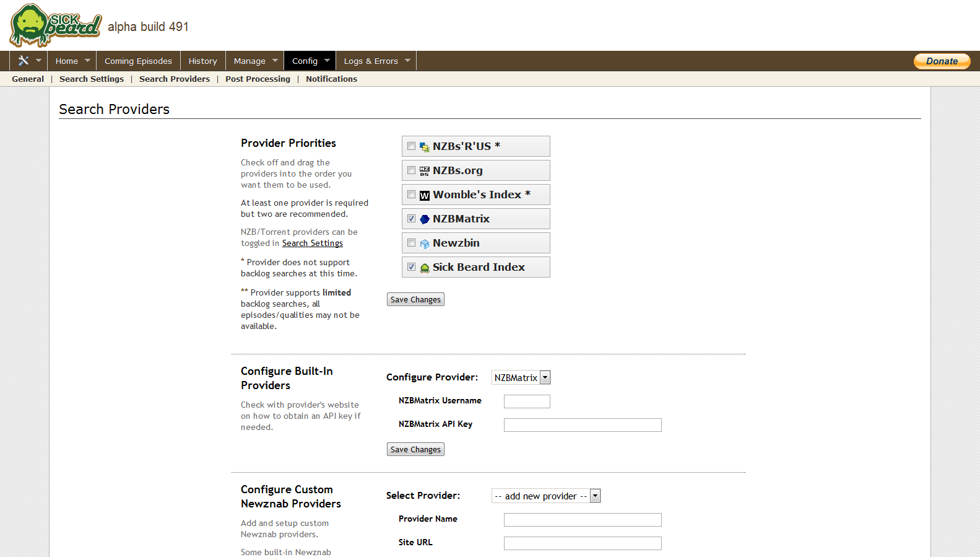The width and height of the screenshot is (980, 557).
Task: Select the Search Providers submenu tab
Action: pyautogui.click(x=175, y=79)
